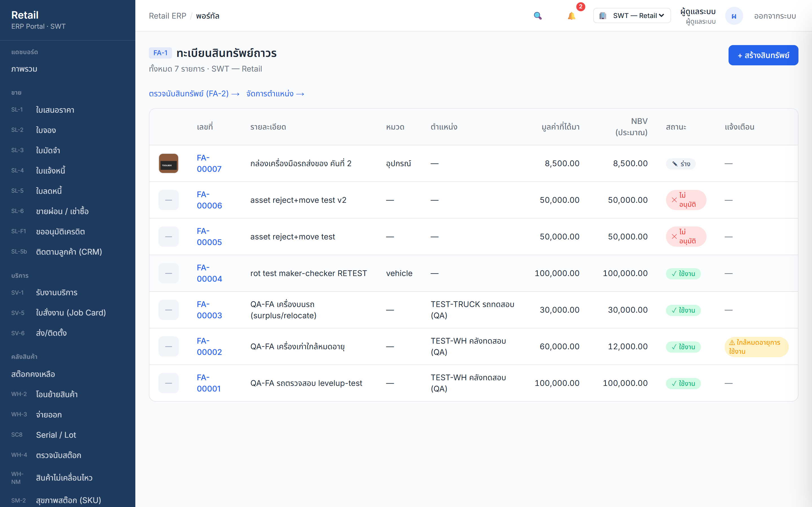
Task: Click the create asset button
Action: (x=763, y=55)
